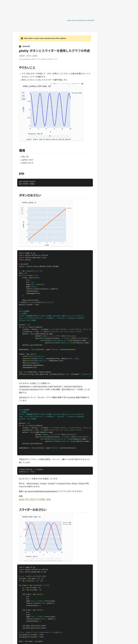Screen dimensions: 138x644
Task: Open the about qiita advertisement display link
Action: tap(80, 21)
